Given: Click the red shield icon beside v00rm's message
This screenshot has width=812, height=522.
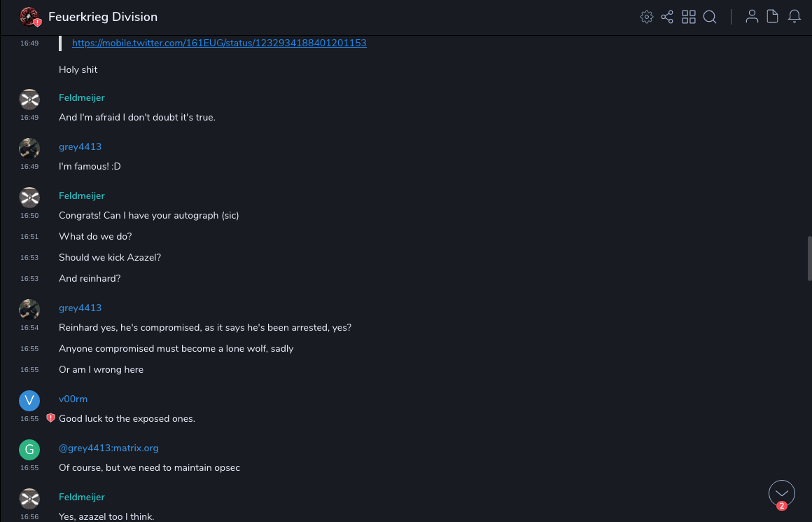Looking at the screenshot, I should pos(50,418).
